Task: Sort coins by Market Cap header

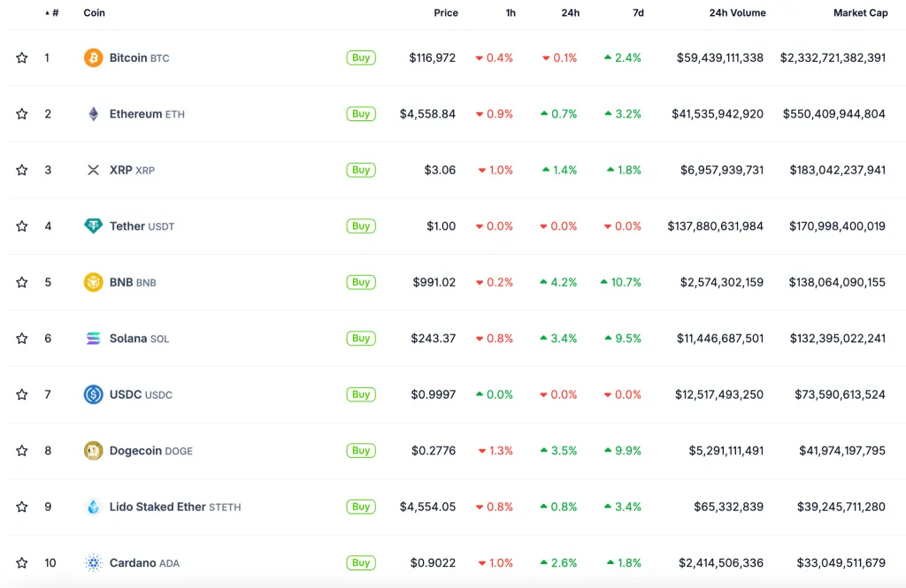Action: 860,13
